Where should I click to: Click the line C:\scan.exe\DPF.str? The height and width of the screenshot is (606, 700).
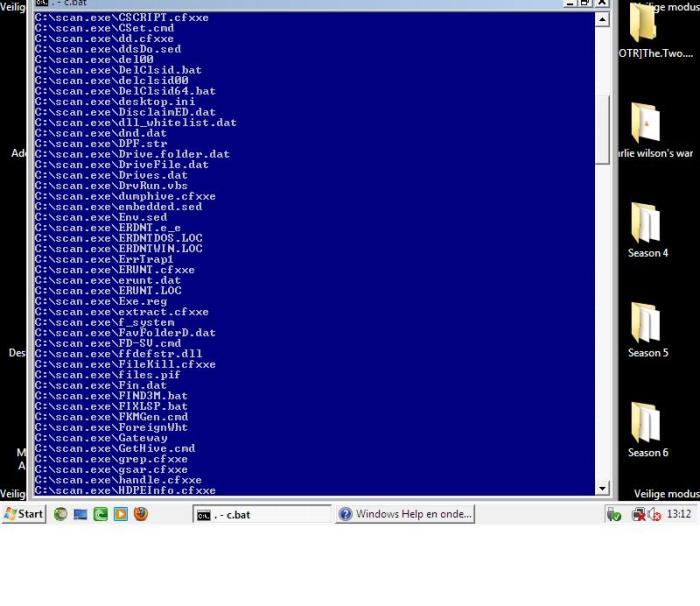pos(101,144)
